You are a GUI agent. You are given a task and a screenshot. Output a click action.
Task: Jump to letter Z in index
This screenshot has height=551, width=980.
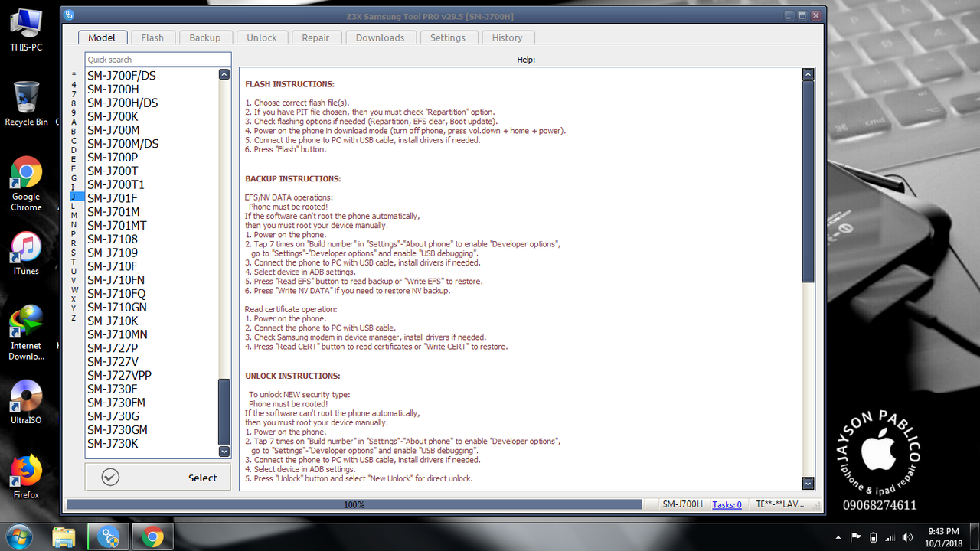click(73, 318)
